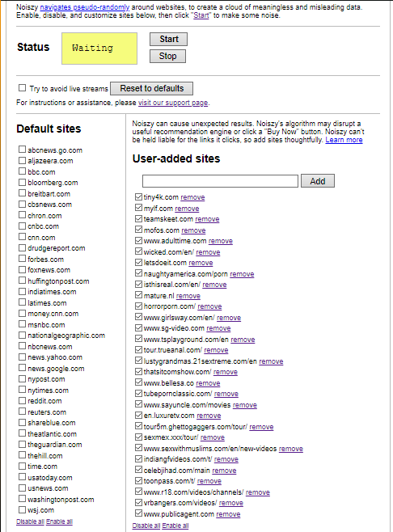The height and width of the screenshot is (532, 393).
Task: Select the abcnews.go.com checkbox
Action: click(22, 150)
